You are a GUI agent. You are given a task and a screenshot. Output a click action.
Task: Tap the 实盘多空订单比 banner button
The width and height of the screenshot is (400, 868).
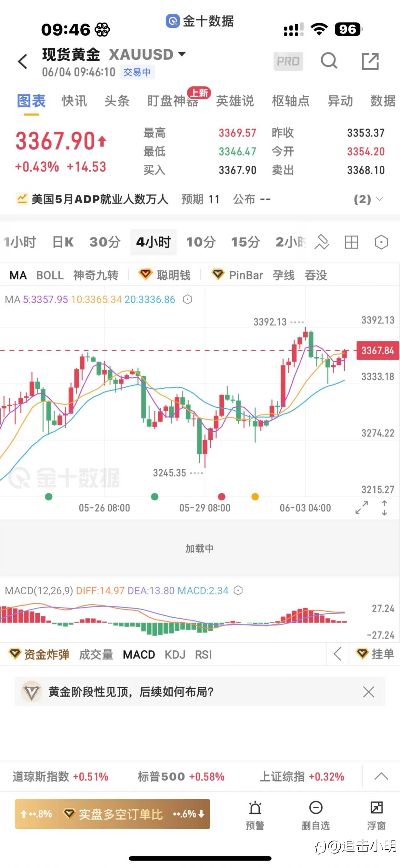pyautogui.click(x=112, y=814)
